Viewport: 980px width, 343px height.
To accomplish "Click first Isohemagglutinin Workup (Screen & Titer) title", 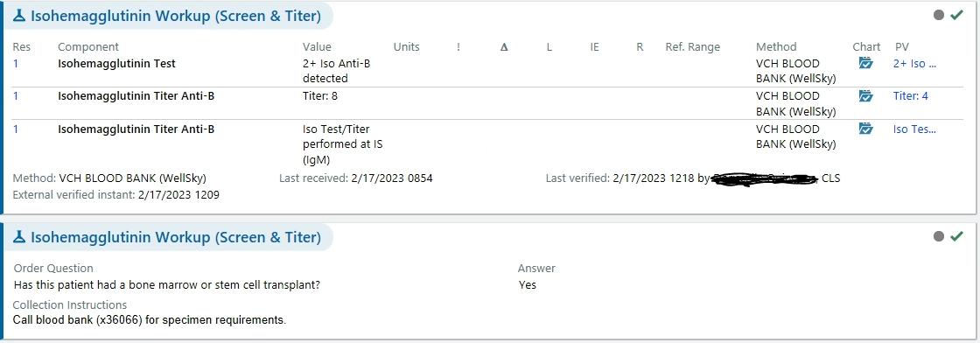I will click(176, 17).
